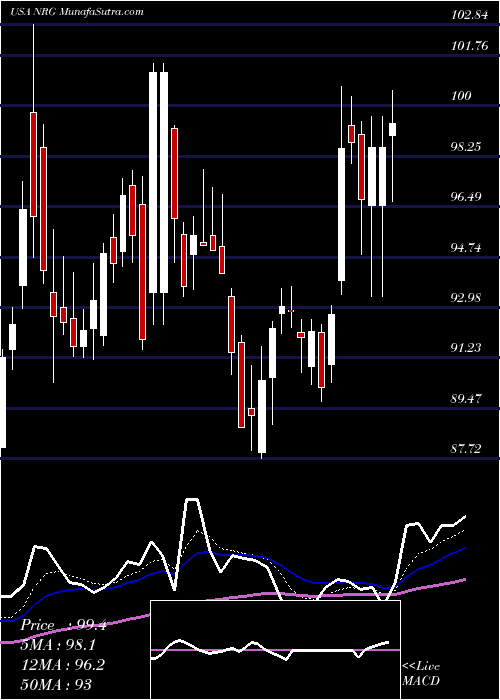Click the 'USA NRG MunafaSutra.com' chart title
This screenshot has height=700, width=500.
coord(77,12)
